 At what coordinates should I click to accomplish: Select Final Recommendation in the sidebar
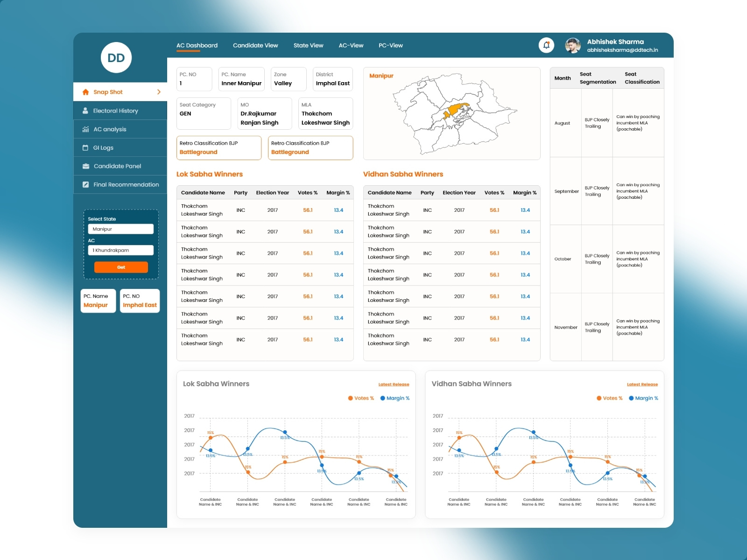pyautogui.click(x=86, y=184)
